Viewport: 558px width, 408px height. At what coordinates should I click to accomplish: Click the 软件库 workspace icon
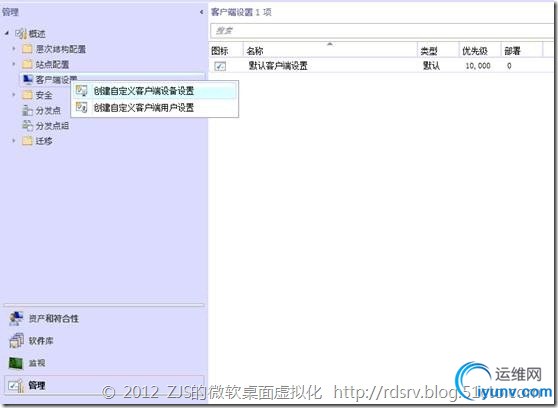click(x=16, y=341)
